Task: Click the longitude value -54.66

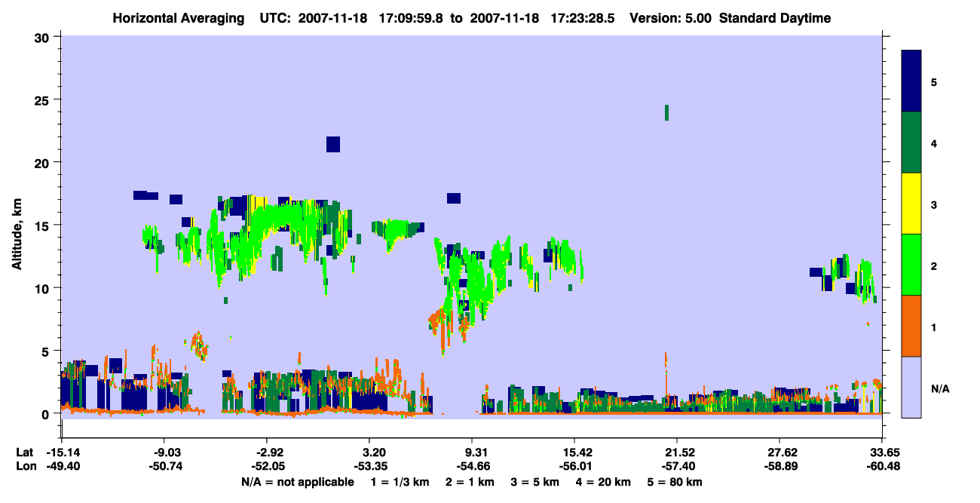Action: [x=474, y=466]
